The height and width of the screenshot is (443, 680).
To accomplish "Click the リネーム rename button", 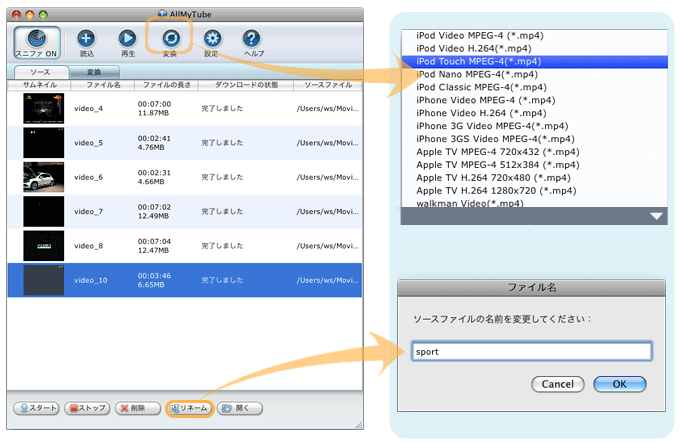I will tap(189, 408).
